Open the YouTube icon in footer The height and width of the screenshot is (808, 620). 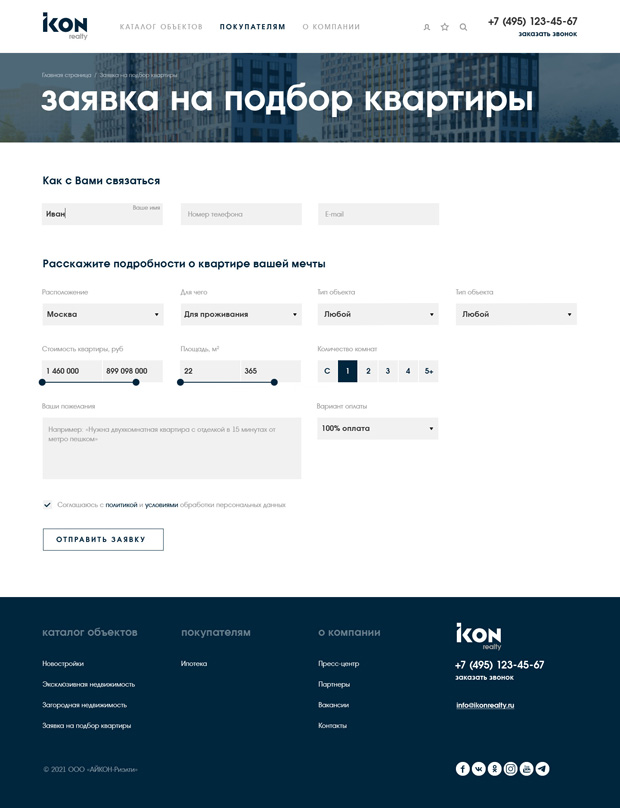526,769
